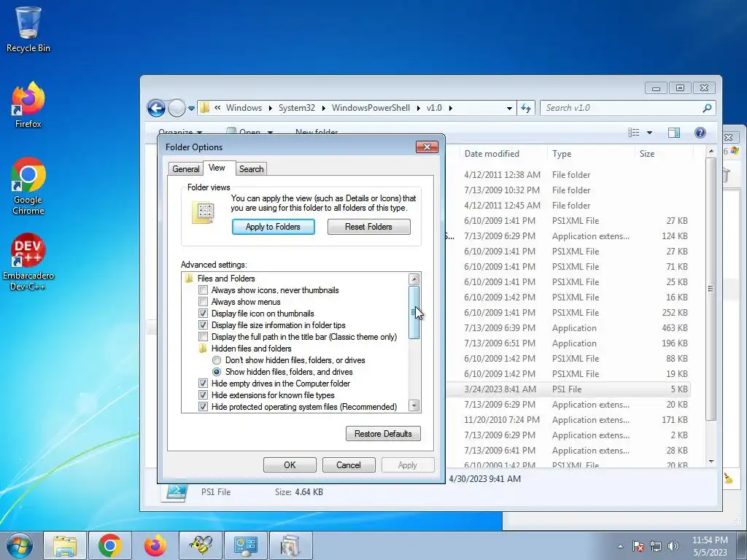Expand the Windows breadcrumb arrow
The image size is (747, 560).
tap(270, 108)
